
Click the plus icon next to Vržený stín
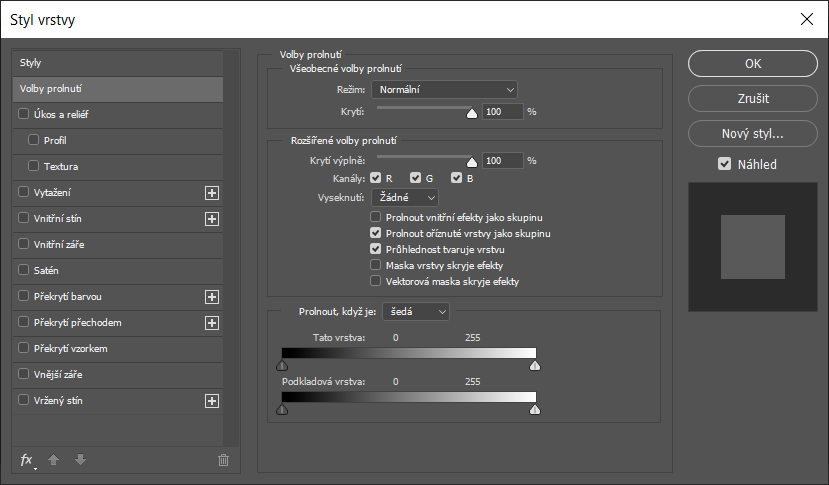(211, 401)
